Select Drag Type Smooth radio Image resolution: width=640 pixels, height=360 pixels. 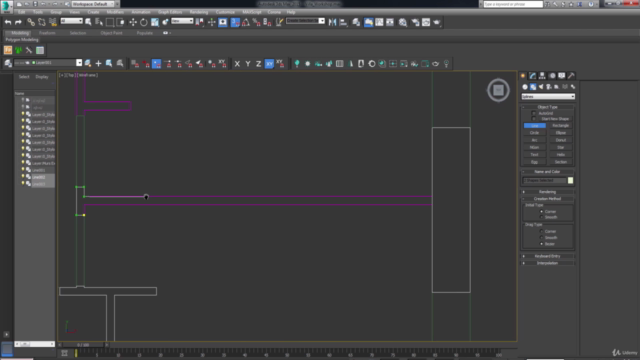pyautogui.click(x=542, y=237)
